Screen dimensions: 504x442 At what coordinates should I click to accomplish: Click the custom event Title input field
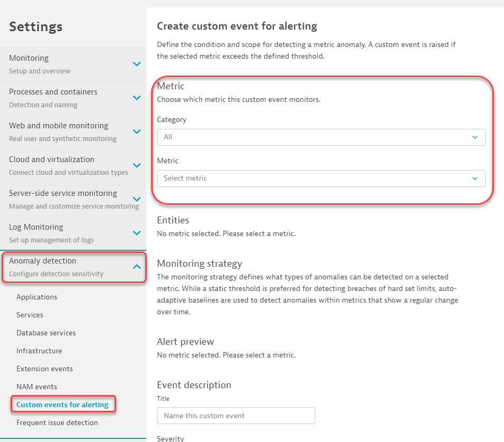[236, 416]
